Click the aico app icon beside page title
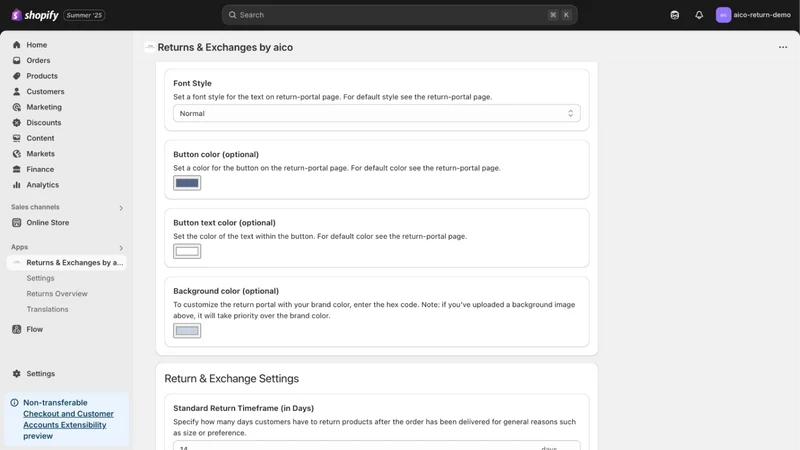 coord(149,47)
